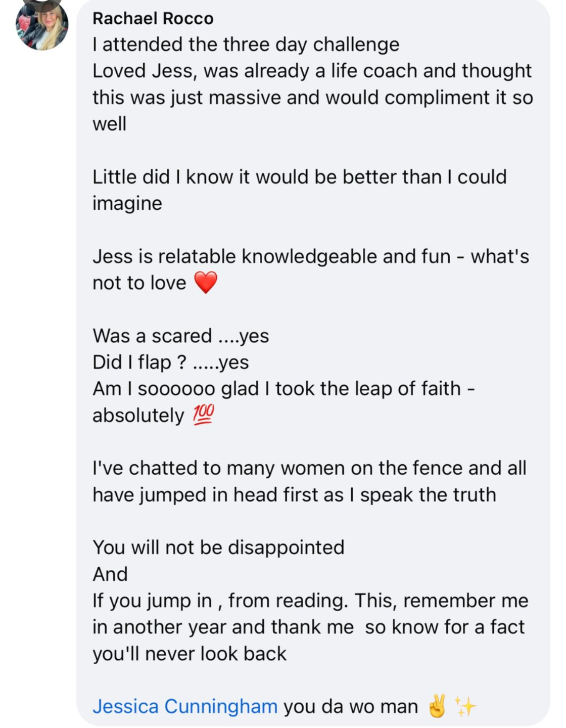Click the "You will not be disappointed" line
The width and height of the screenshot is (566, 728).
coord(218,548)
